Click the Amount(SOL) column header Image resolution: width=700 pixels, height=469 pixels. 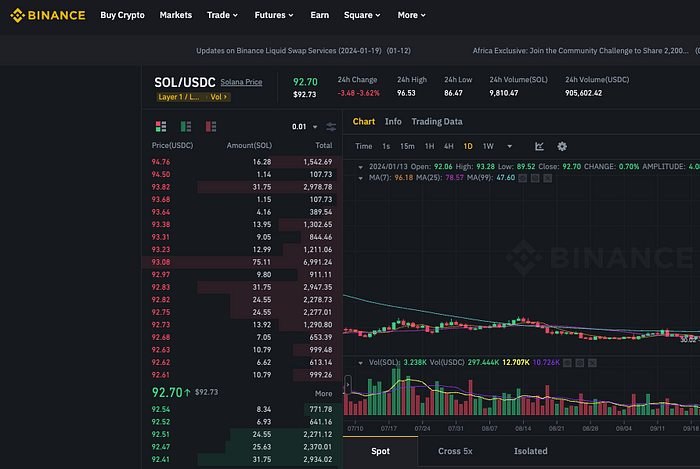(249, 145)
